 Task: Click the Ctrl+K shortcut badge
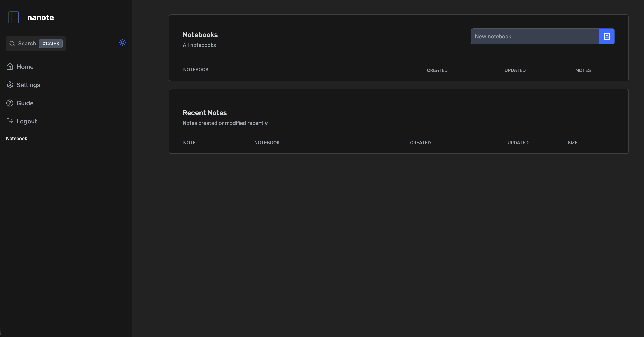[x=51, y=44]
